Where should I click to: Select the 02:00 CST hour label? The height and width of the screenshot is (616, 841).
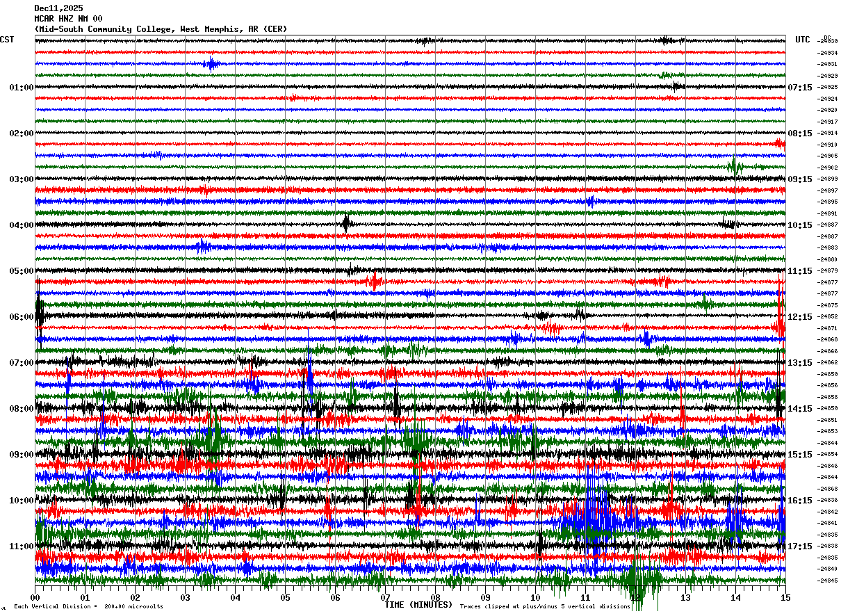(x=22, y=133)
